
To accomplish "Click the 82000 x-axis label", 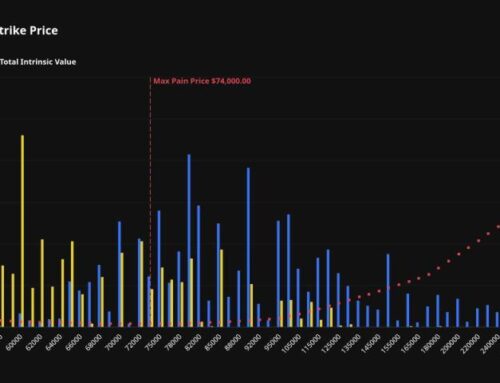I will click(193, 342).
